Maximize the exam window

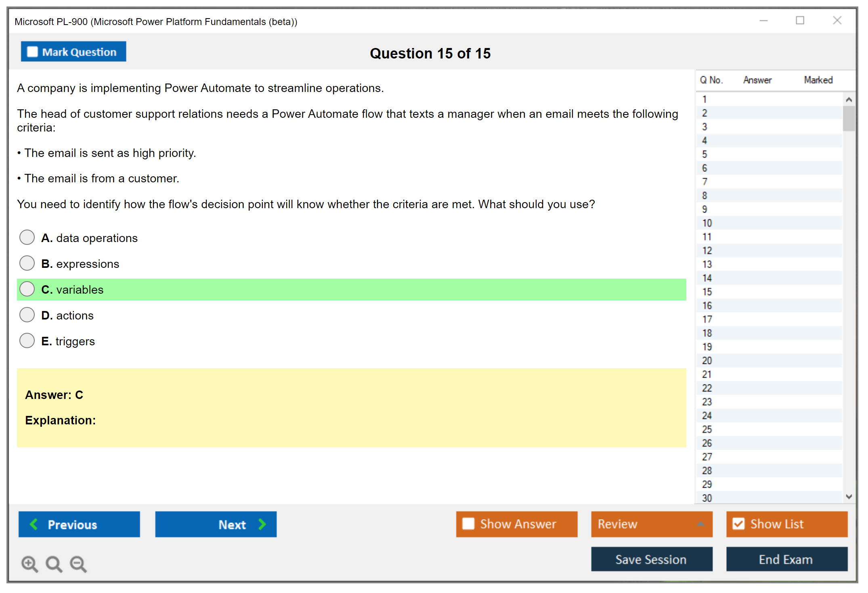click(800, 21)
